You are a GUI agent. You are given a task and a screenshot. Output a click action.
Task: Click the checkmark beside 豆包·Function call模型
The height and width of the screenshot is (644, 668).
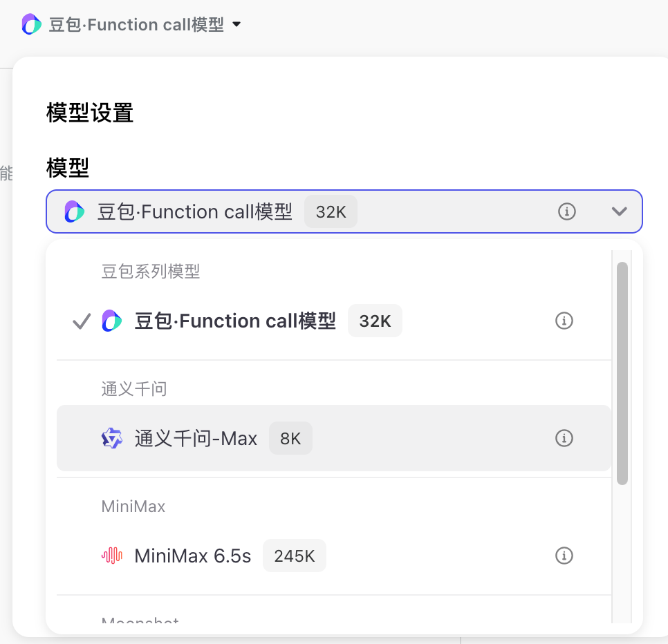point(82,321)
